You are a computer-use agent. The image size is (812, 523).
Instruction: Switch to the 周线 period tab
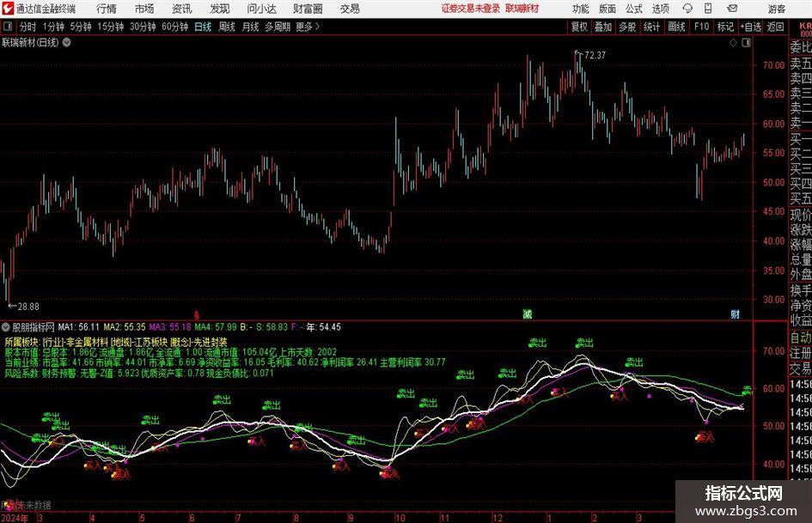coord(227,27)
